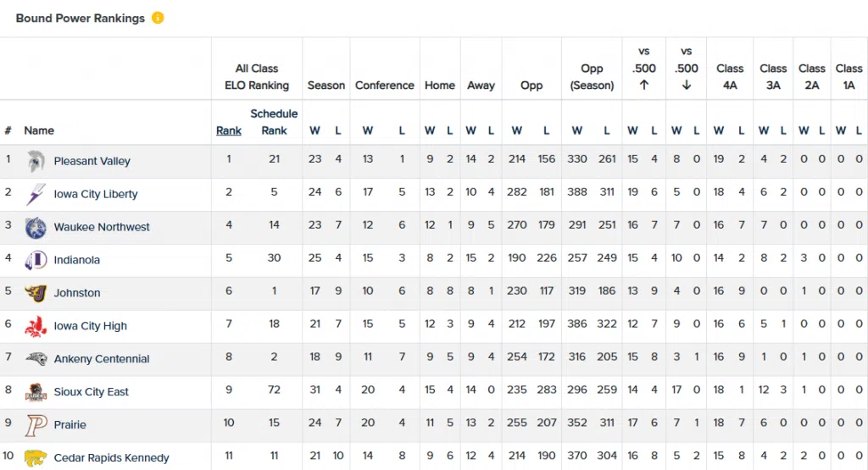This screenshot has height=470, width=868.
Task: Click the Sioux City East team logo
Action: [x=36, y=392]
